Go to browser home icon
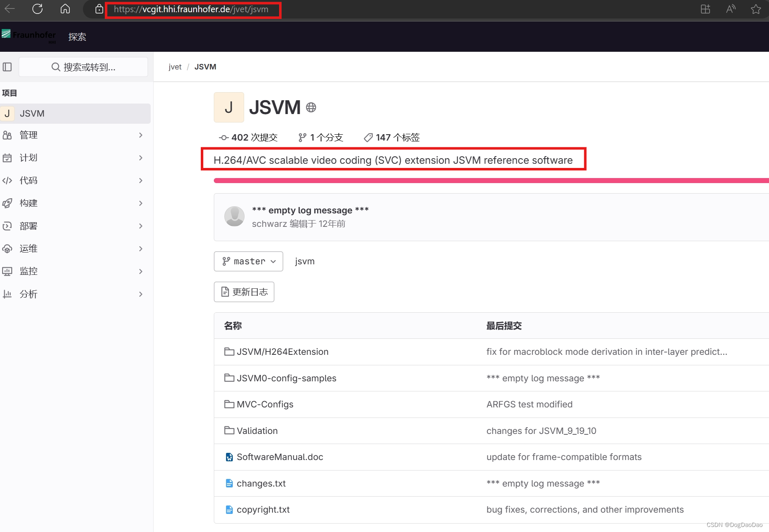This screenshot has height=532, width=769. pyautogui.click(x=65, y=9)
